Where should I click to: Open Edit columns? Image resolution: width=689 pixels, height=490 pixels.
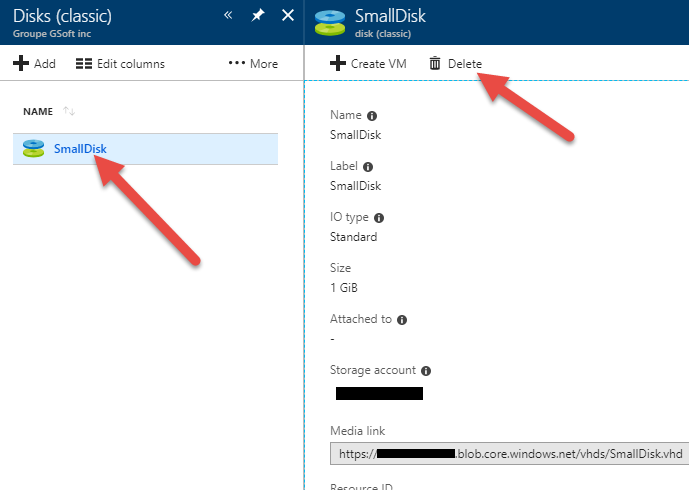tap(120, 64)
